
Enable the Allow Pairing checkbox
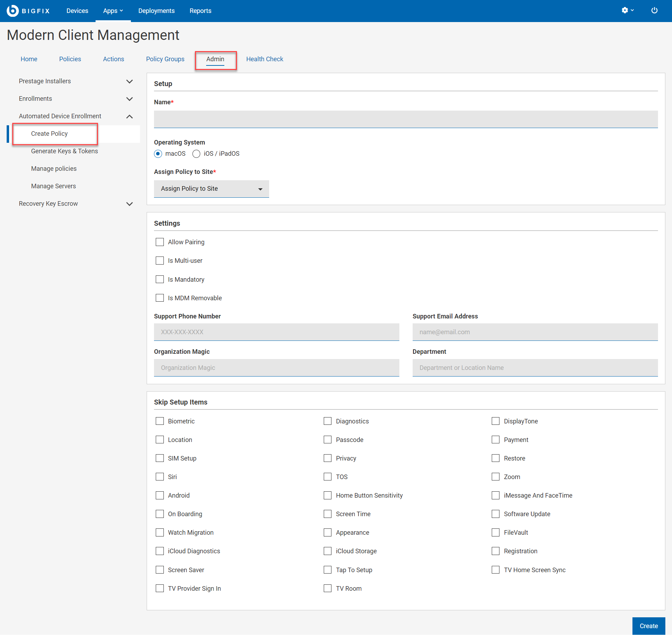(160, 242)
